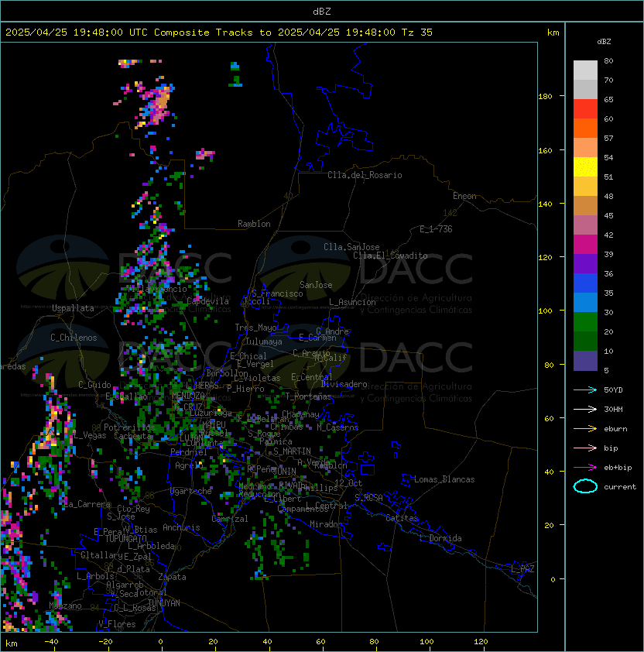Pick the magenta 39-42 dBZ legend band
Viewport: 644px width, 652px height.
click(585, 245)
